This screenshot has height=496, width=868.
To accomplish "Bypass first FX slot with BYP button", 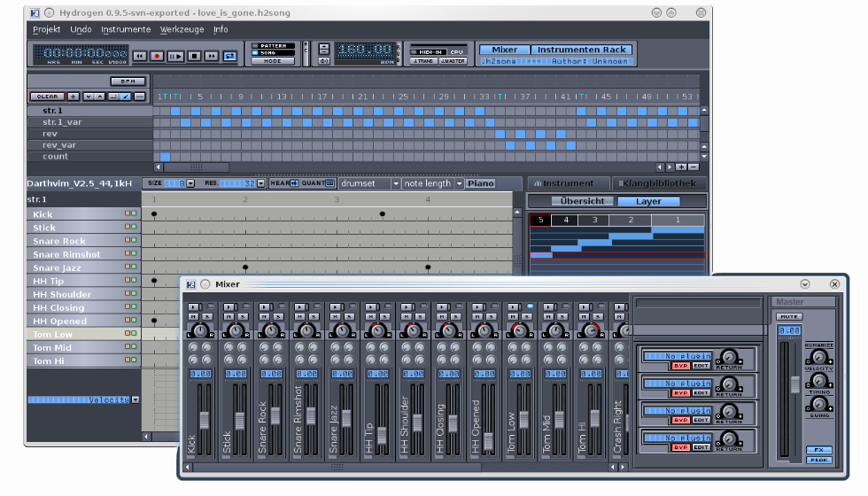I will click(x=680, y=366).
